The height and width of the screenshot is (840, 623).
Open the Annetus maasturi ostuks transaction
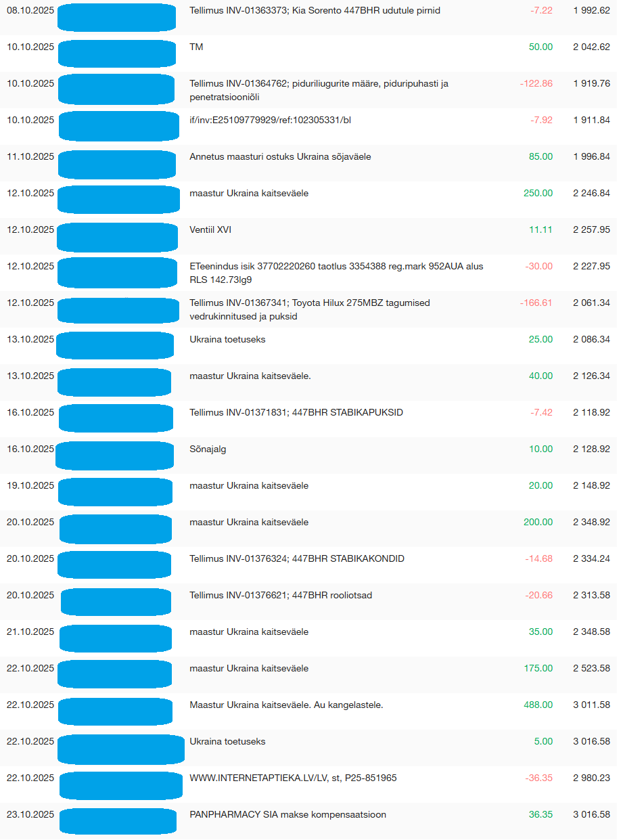coord(280,157)
